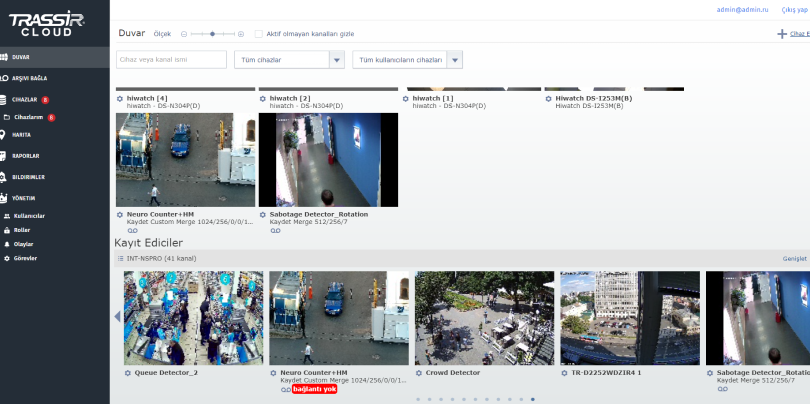
Task: Click the hiwatch [1] channel name
Action: click(433, 98)
